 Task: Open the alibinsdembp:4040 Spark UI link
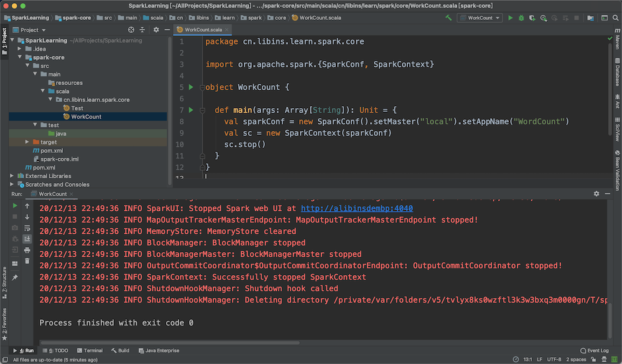click(x=356, y=209)
